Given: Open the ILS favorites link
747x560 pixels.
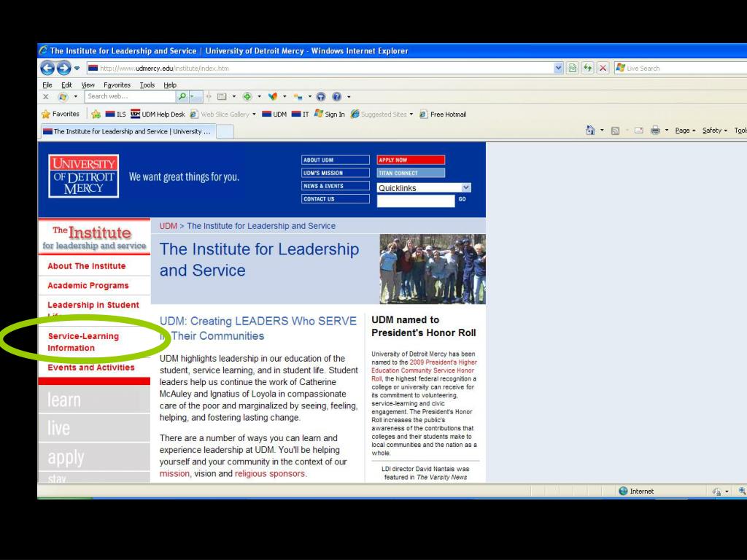Looking at the screenshot, I should (x=115, y=114).
